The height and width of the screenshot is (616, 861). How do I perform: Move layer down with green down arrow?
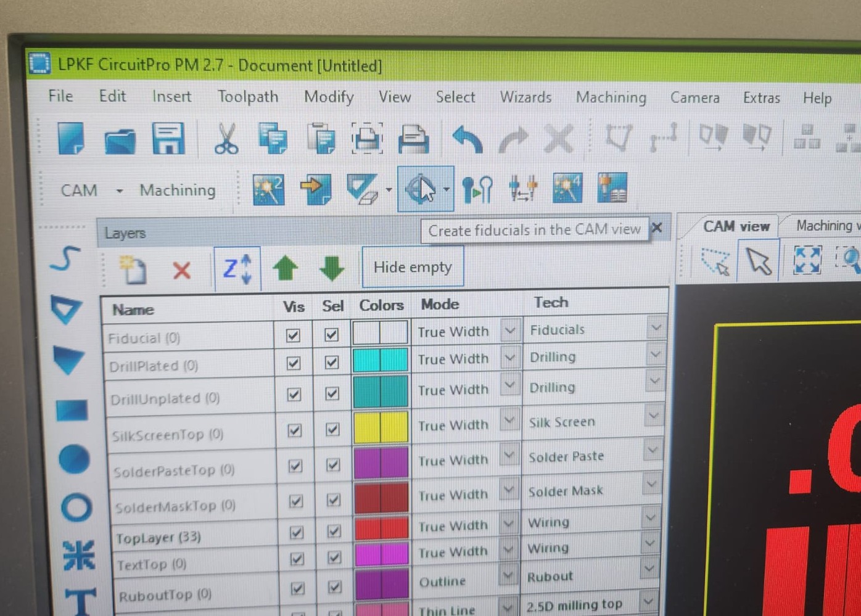tap(332, 268)
